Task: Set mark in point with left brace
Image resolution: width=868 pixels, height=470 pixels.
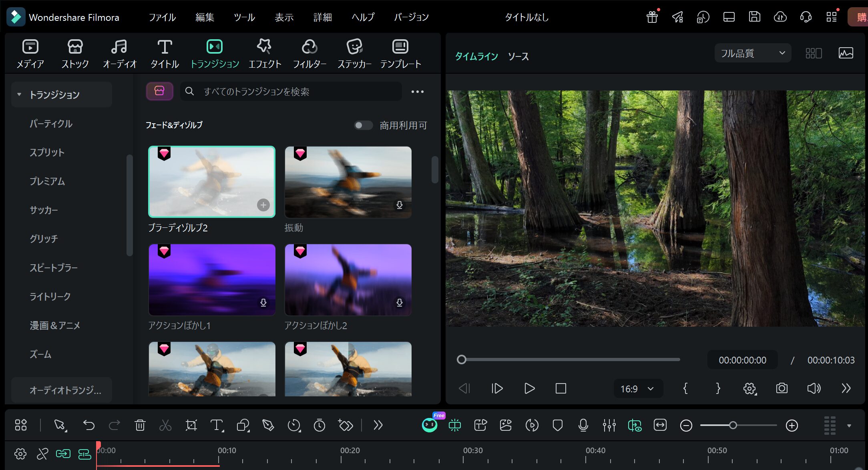Action: click(685, 388)
